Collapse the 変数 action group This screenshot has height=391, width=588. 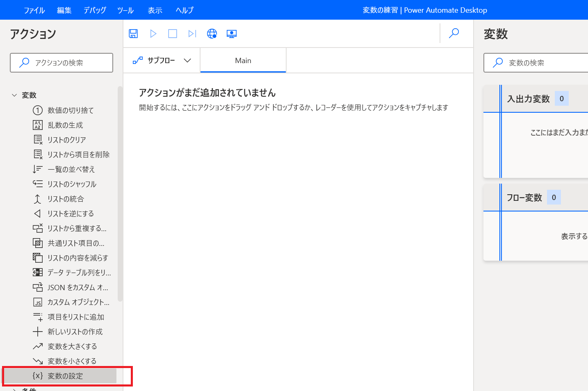tap(14, 95)
